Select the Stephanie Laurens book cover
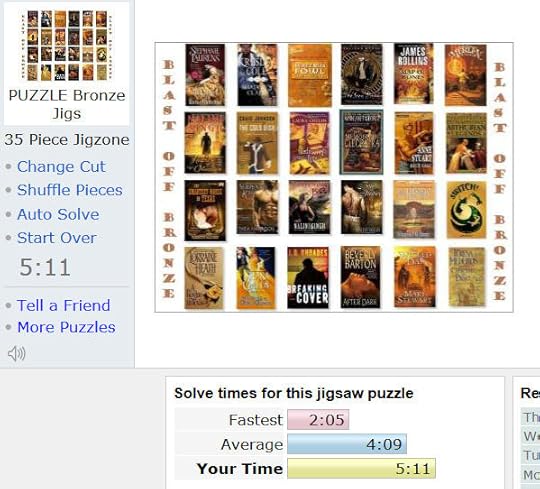Screen dimensions: 540x489 click(x=205, y=74)
